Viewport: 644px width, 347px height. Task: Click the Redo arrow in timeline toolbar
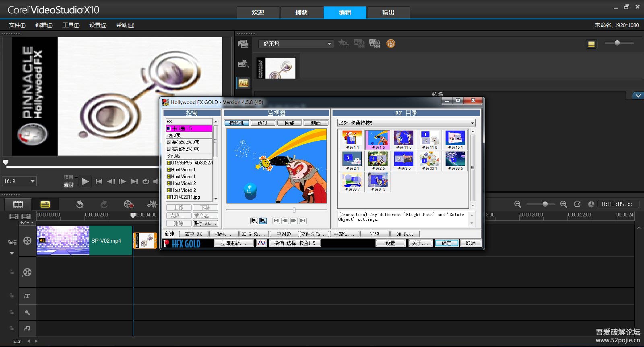(104, 204)
